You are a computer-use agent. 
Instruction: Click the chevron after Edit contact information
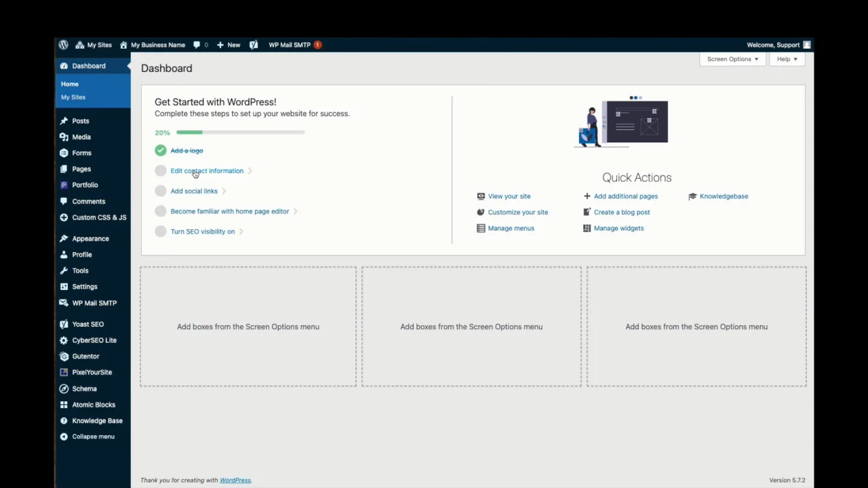click(250, 171)
